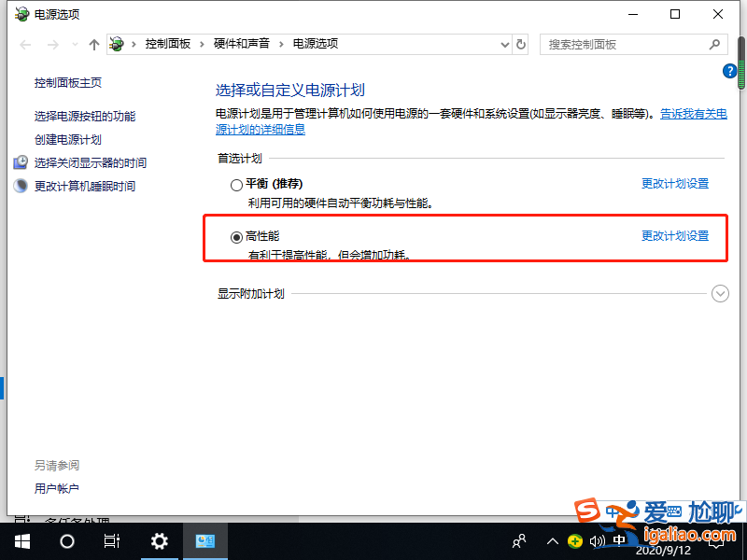Show hidden tray icons via the chevron

(554, 541)
